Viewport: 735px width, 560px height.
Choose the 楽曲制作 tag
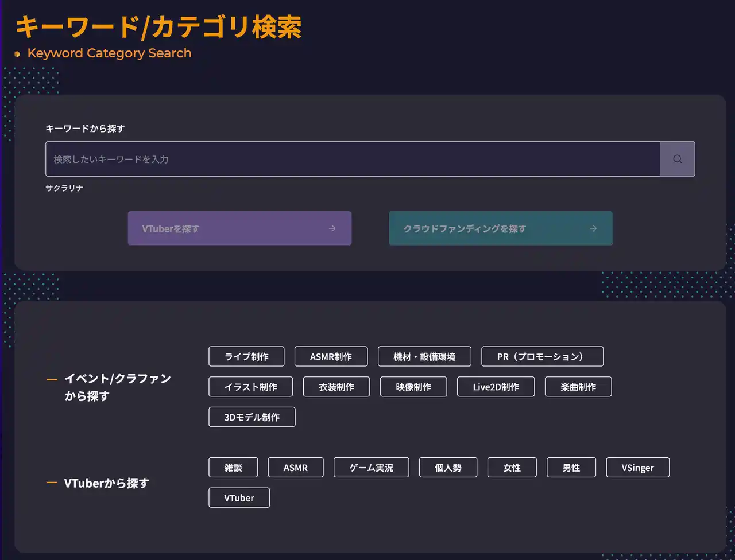pyautogui.click(x=578, y=387)
